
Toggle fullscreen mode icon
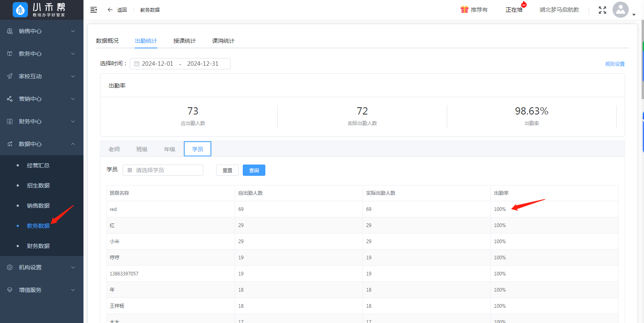point(602,10)
